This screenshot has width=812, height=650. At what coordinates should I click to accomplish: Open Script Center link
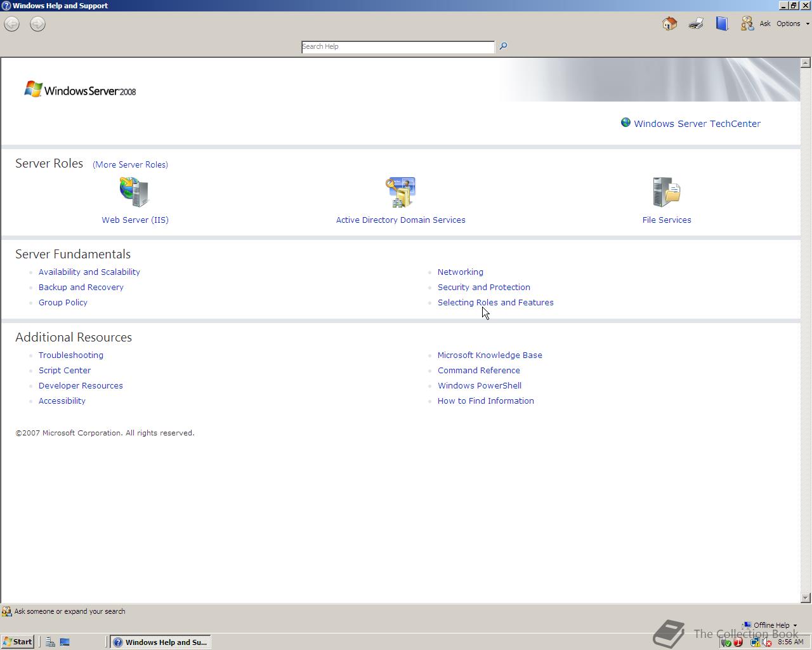[x=65, y=370]
